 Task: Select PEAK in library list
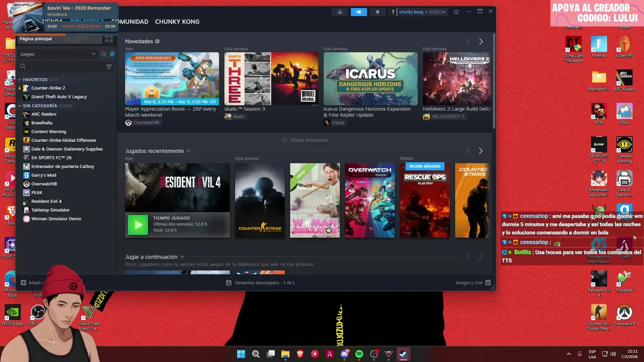point(37,193)
